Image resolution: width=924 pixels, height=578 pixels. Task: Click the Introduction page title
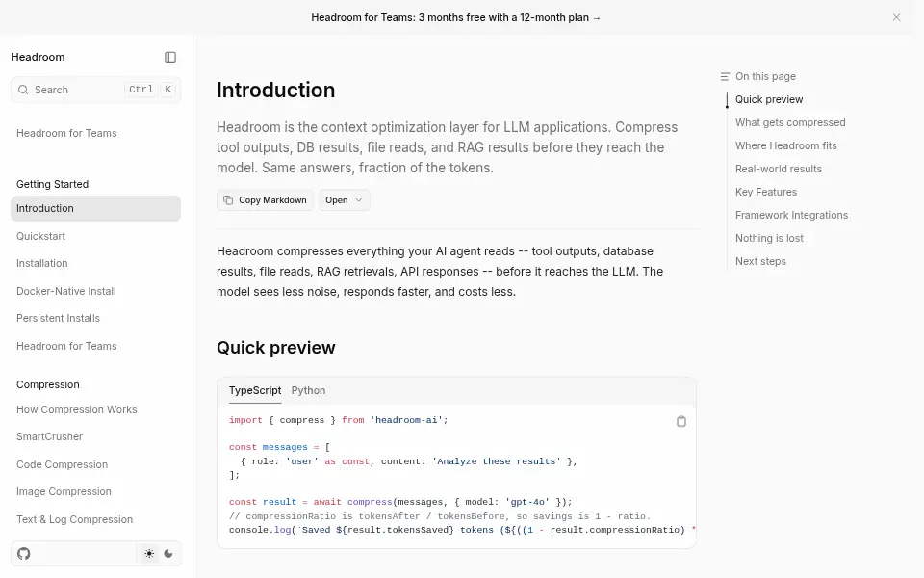tap(276, 90)
